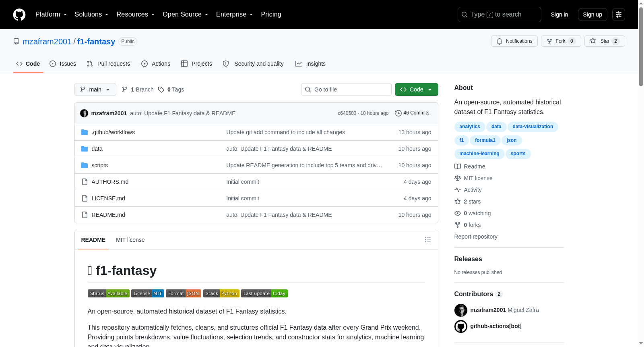
Task: View the 0 watching link
Action: click(473, 213)
